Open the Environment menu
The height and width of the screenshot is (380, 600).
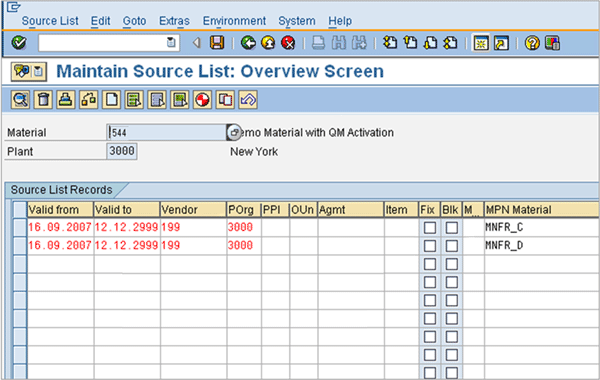pyautogui.click(x=234, y=21)
